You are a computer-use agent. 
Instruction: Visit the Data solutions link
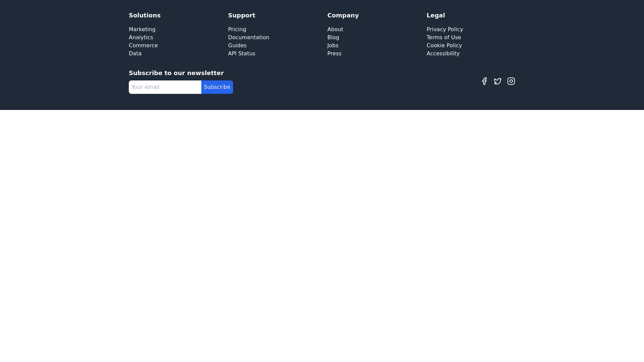point(135,54)
